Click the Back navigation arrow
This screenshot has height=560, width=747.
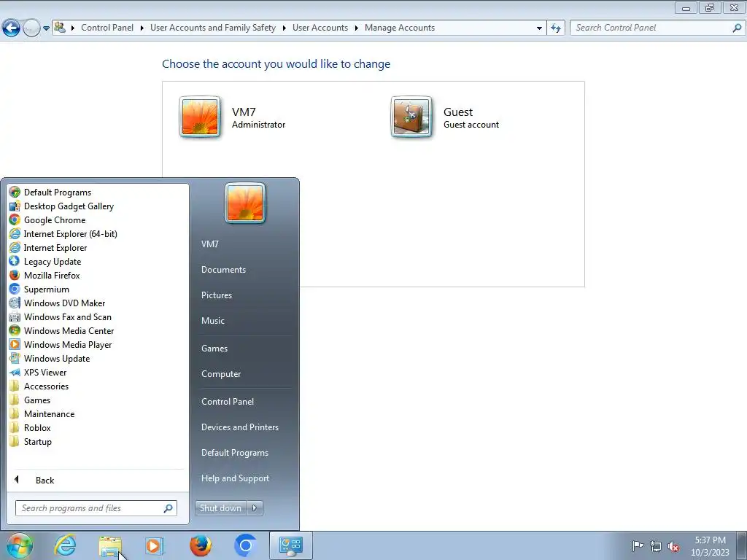[11, 28]
